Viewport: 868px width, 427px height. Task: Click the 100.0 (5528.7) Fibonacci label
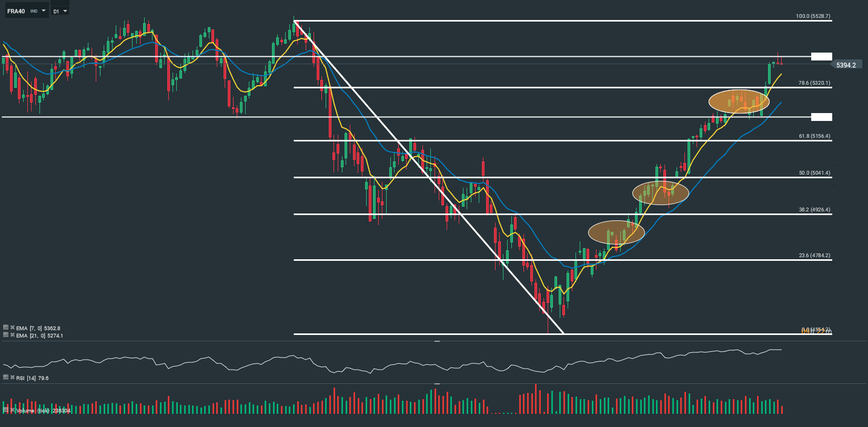(x=813, y=16)
